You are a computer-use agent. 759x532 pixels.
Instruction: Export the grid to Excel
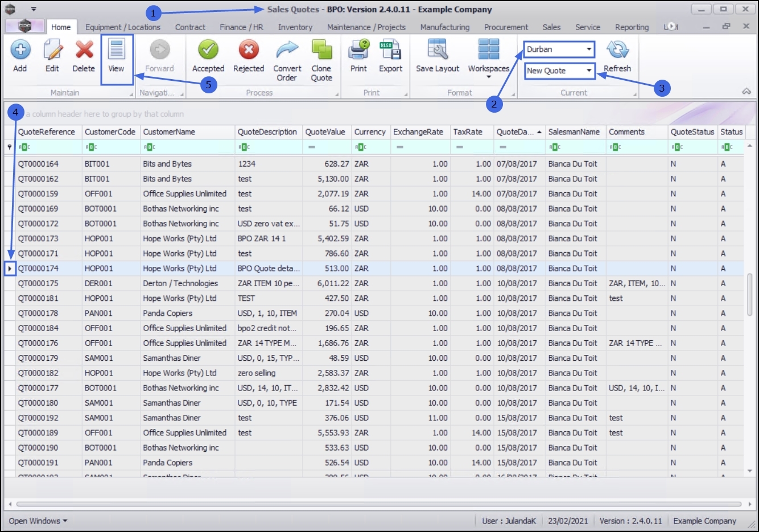[x=390, y=56]
